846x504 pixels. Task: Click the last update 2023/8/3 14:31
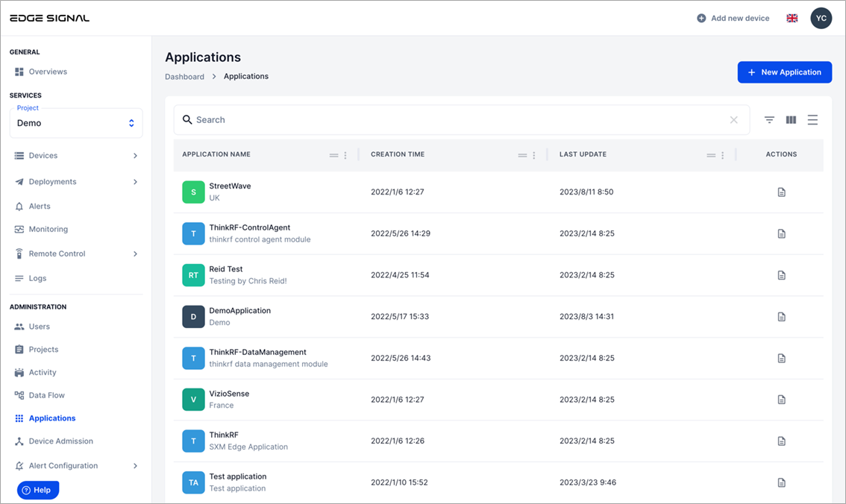coord(586,316)
